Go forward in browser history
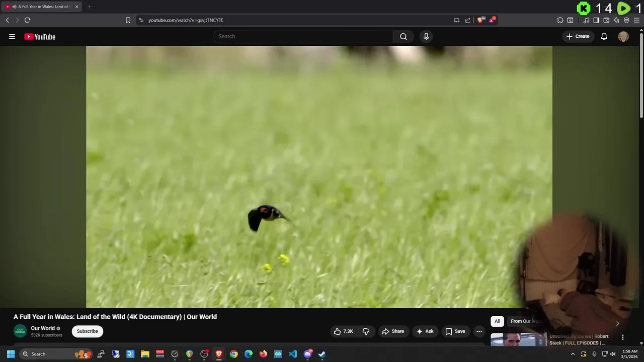This screenshot has width=644, height=362. pos(17,20)
